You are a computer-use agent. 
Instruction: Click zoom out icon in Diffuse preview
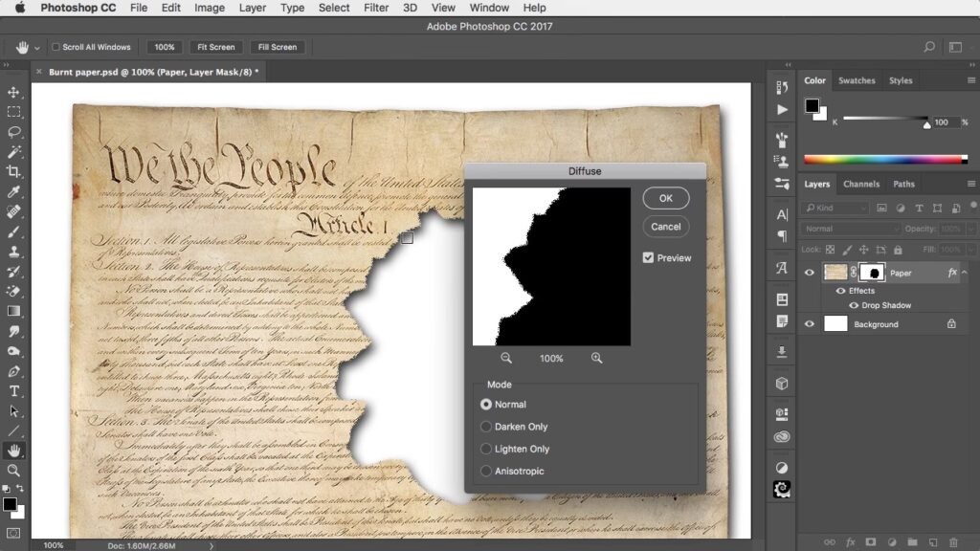506,358
